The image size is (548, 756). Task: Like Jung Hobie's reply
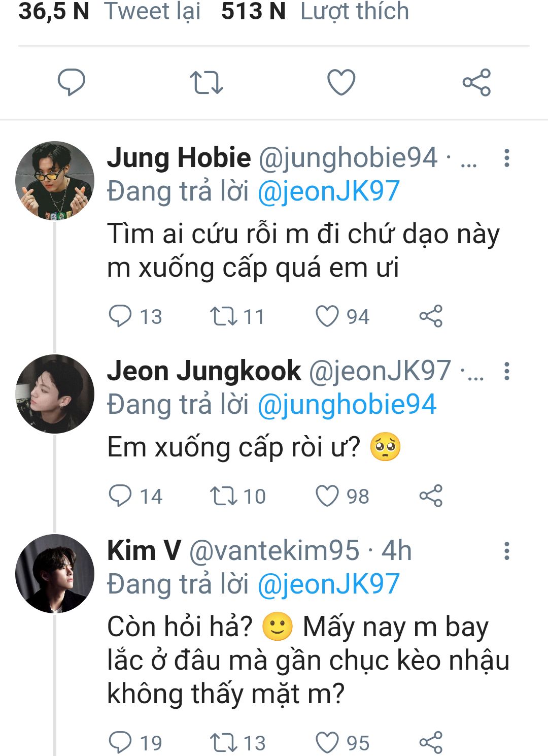coord(327,316)
